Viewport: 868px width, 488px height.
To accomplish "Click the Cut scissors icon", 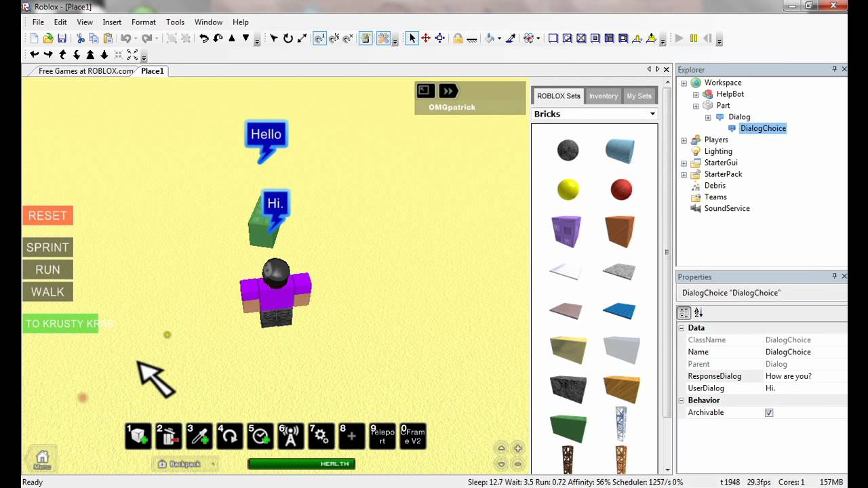I will 80,39.
